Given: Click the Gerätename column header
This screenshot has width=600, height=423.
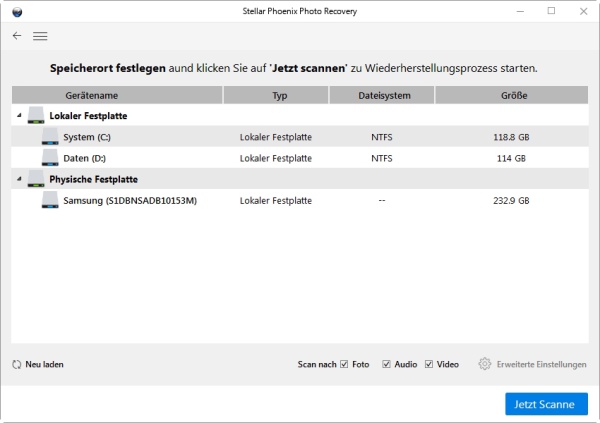Looking at the screenshot, I should (117, 95).
